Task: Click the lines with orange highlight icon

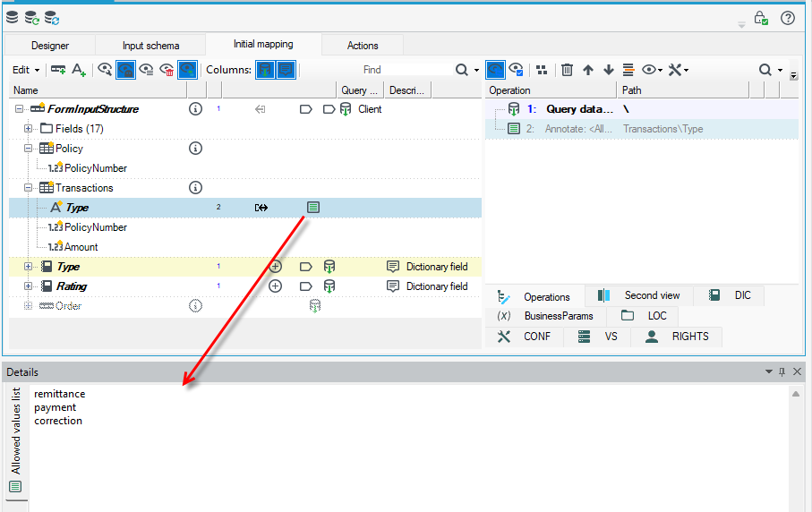Action: pyautogui.click(x=628, y=70)
